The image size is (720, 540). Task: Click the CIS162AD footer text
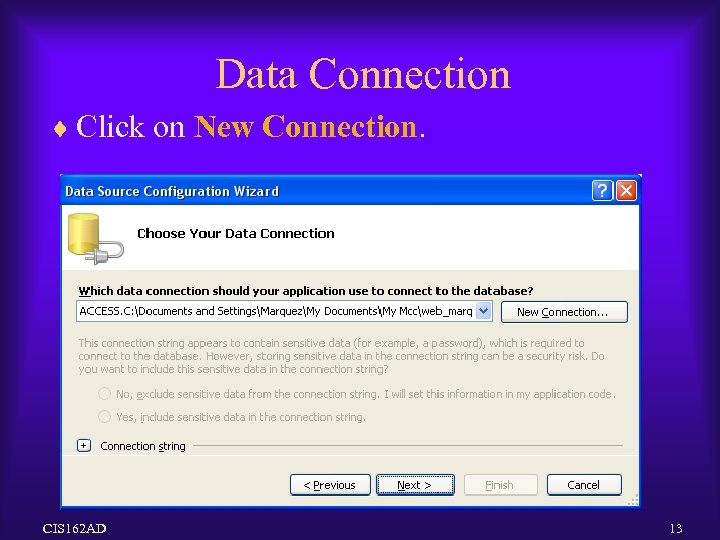point(74,528)
